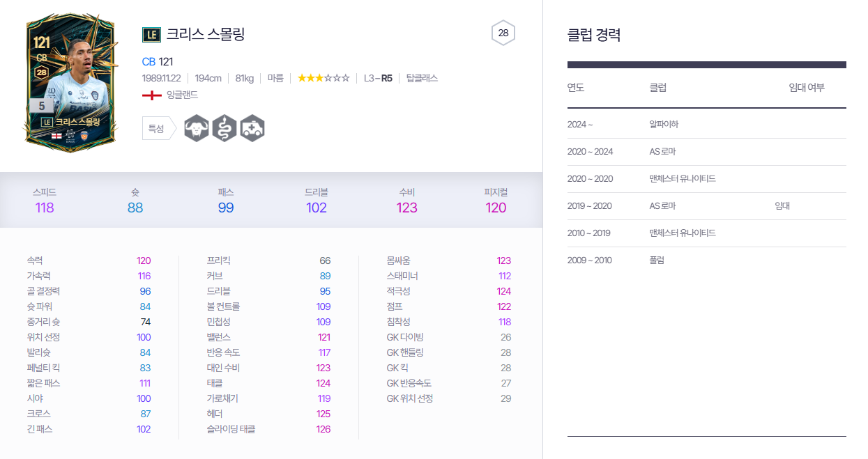Click the 속력 120 stat row
This screenshot has height=459, width=868.
click(89, 260)
